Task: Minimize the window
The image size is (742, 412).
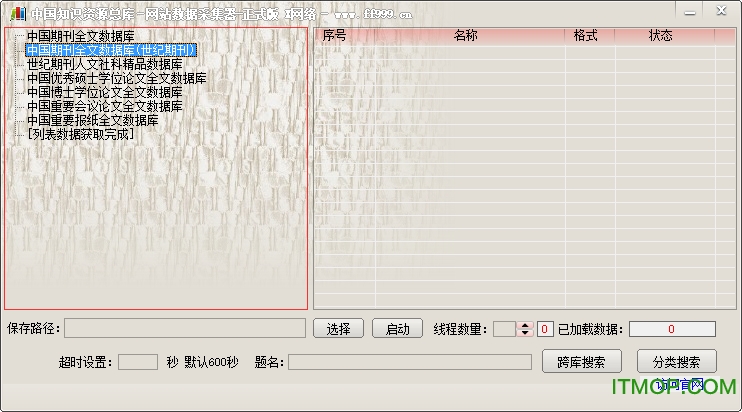Action: 690,12
